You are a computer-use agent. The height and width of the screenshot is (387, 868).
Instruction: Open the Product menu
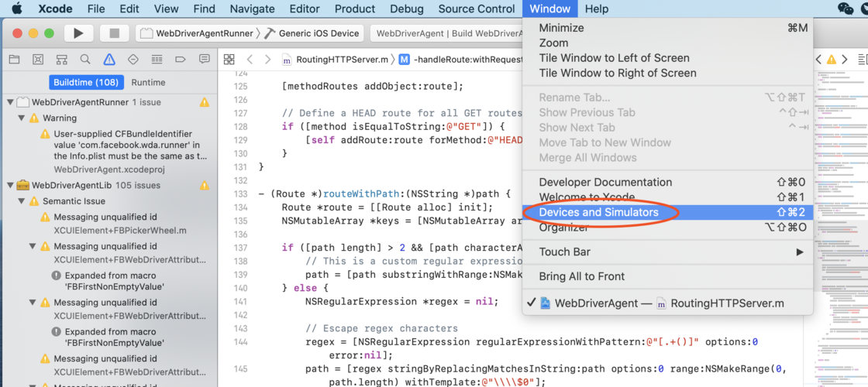coord(355,9)
